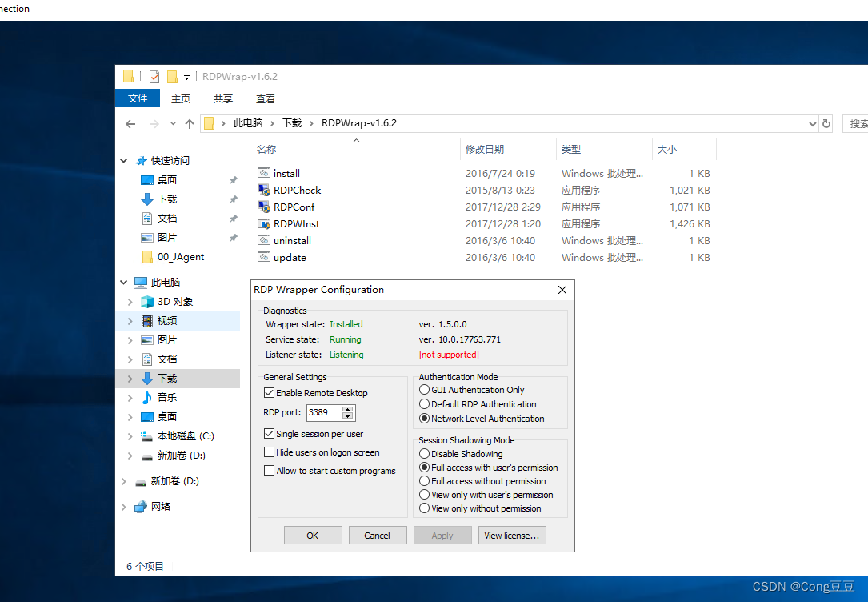Screen dimensions: 868x602
Task: Collapse the 此电脑 tree section
Action: coord(123,282)
